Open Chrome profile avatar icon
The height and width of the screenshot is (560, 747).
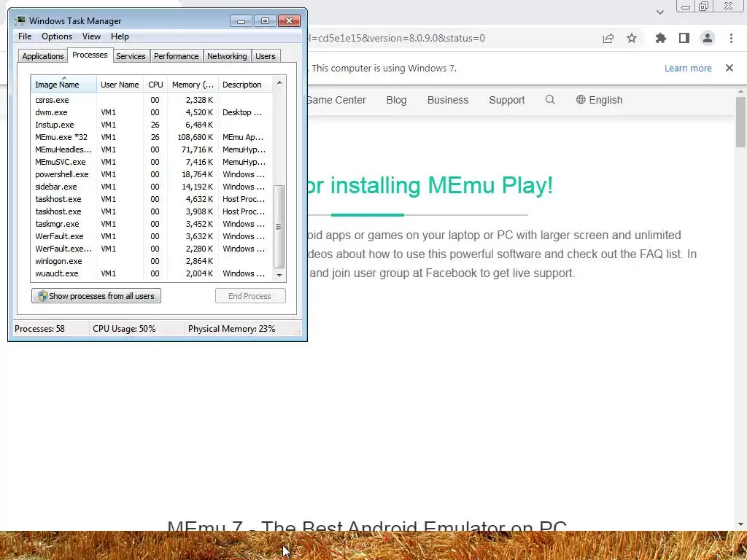708,38
